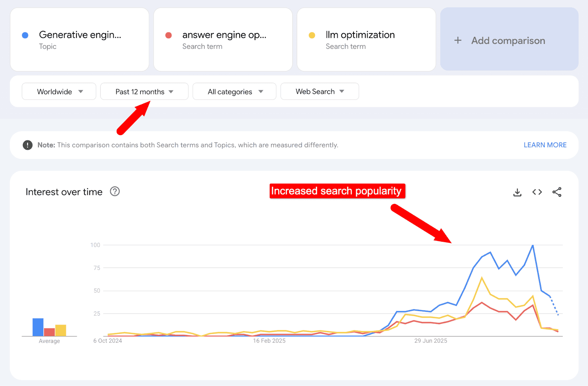This screenshot has height=386, width=588.
Task: Select the llm optimization search term card
Action: (x=366, y=40)
